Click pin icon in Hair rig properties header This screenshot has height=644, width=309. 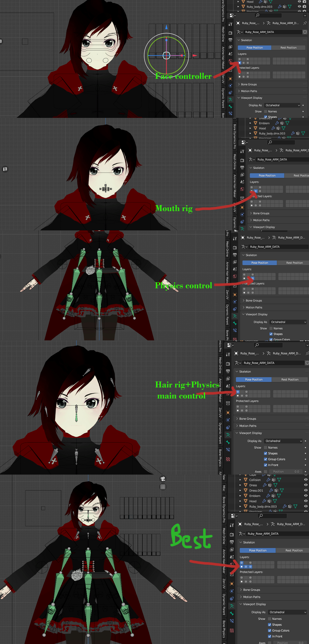point(307,353)
